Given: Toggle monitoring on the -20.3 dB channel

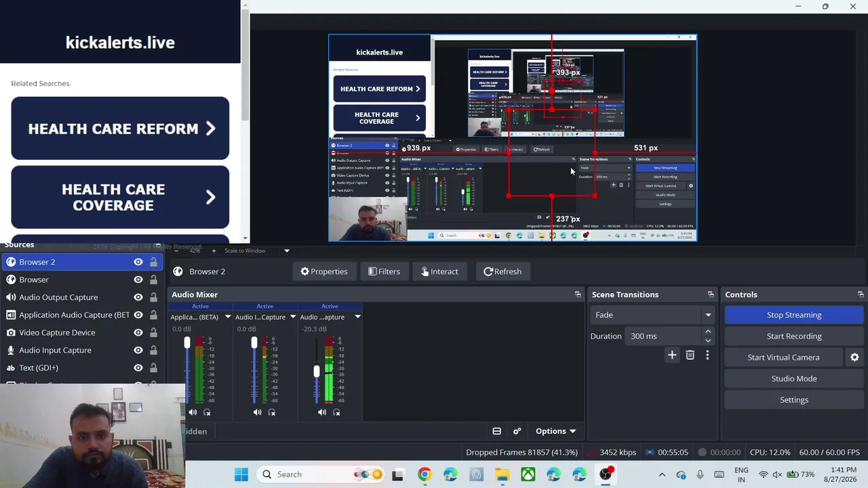Looking at the screenshot, I should tap(336, 412).
